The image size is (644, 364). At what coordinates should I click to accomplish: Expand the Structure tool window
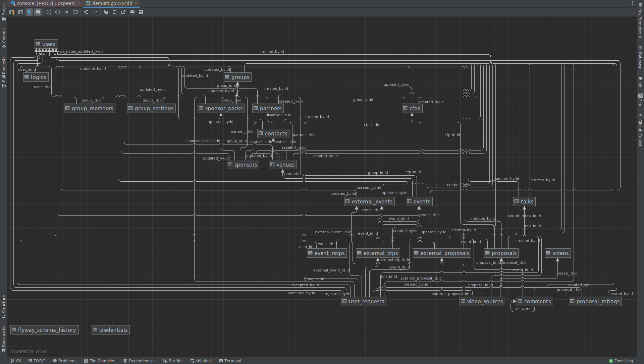tap(4, 306)
